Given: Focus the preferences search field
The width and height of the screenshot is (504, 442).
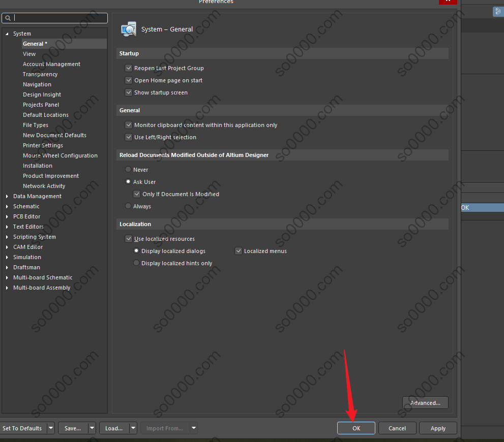Looking at the screenshot, I should [54, 18].
